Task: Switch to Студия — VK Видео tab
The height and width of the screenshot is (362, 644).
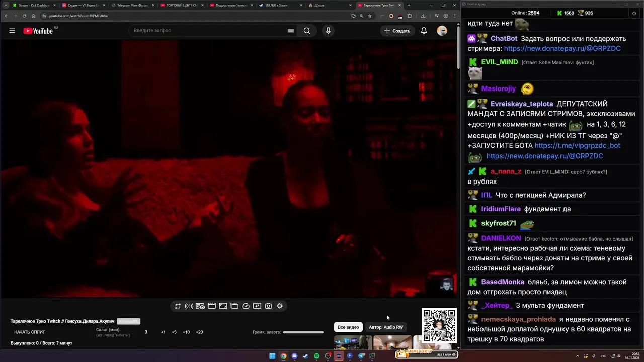Action: pos(83,5)
